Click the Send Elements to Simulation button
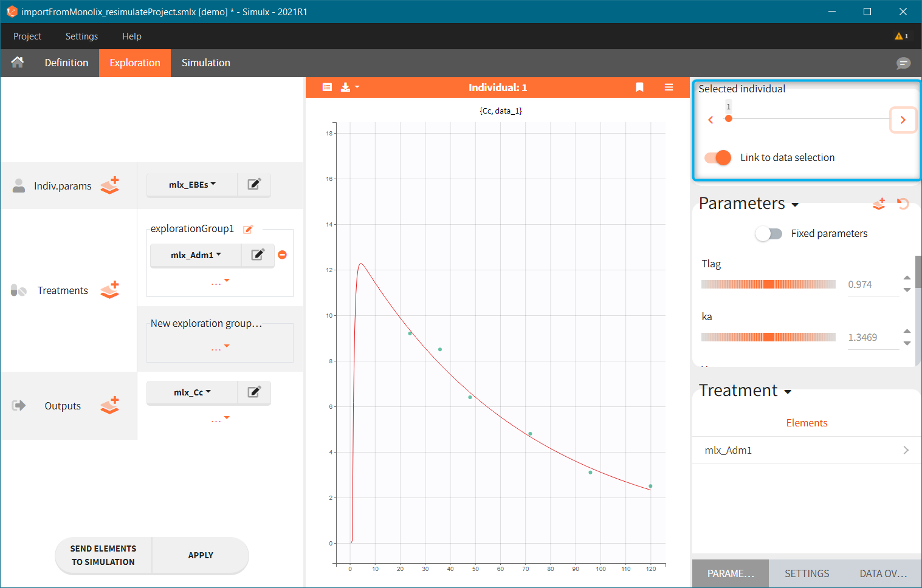The image size is (922, 588). tap(103, 555)
